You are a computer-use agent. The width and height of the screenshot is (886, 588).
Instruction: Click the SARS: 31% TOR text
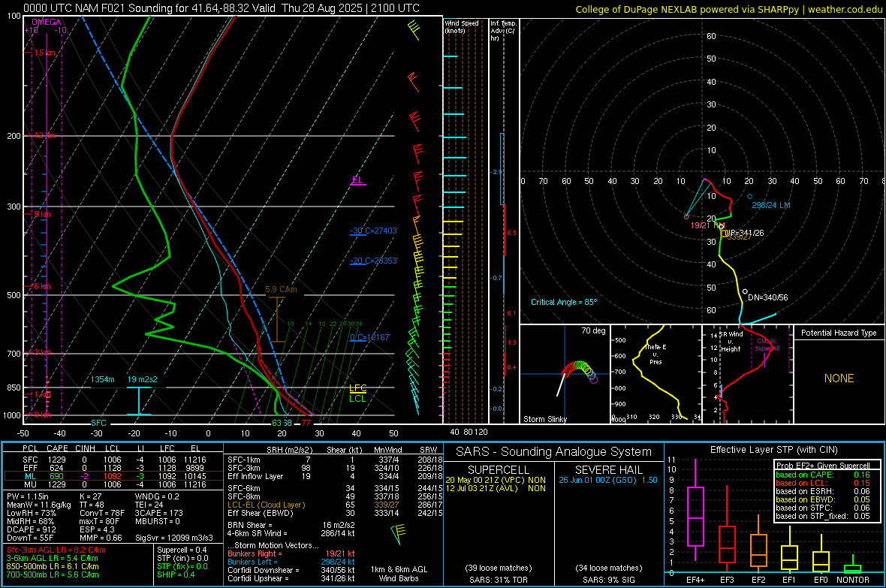[499, 580]
